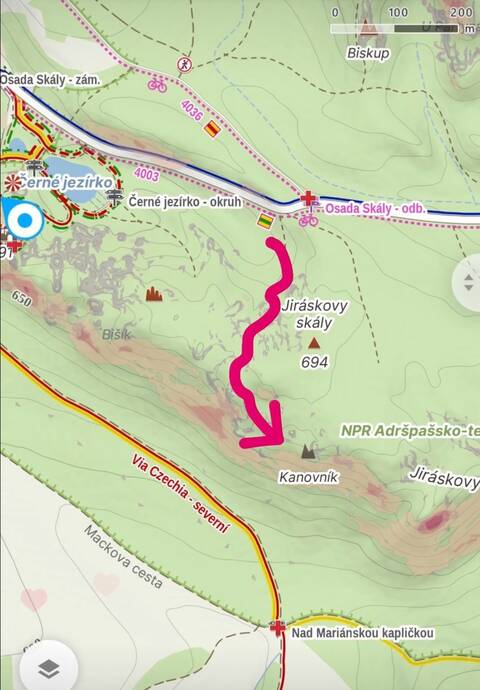The width and height of the screenshot is (480, 690).
Task: Tap the Kanovník rock formation icon
Action: (x=308, y=451)
